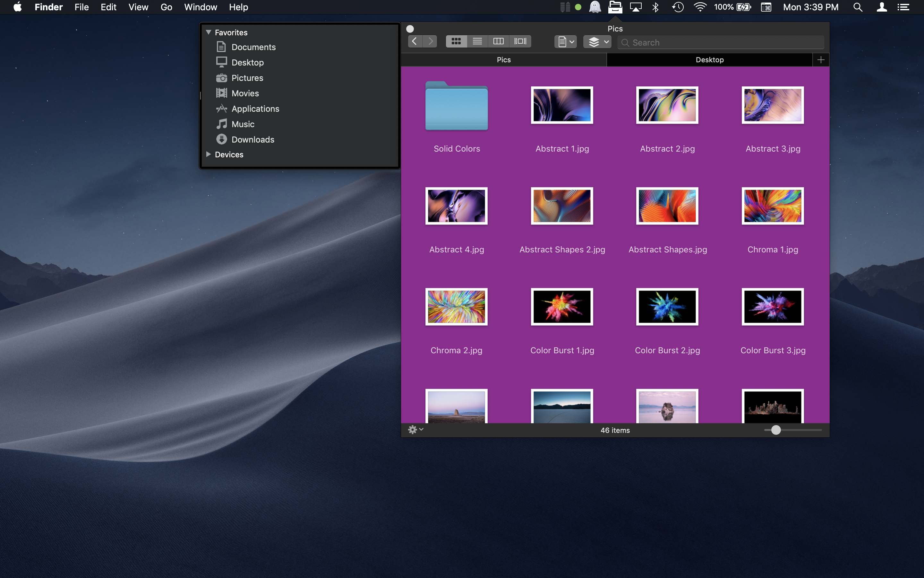Expand the Devices section

point(209,154)
